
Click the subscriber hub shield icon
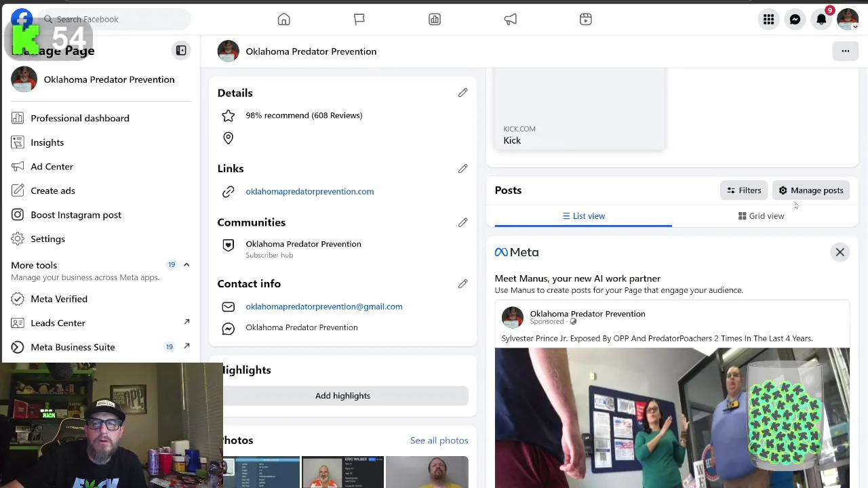tap(229, 245)
